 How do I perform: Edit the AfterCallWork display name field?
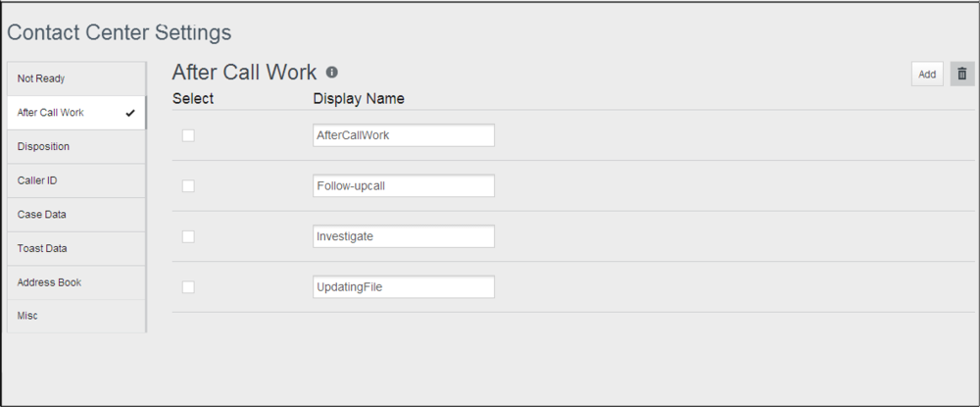[404, 135]
